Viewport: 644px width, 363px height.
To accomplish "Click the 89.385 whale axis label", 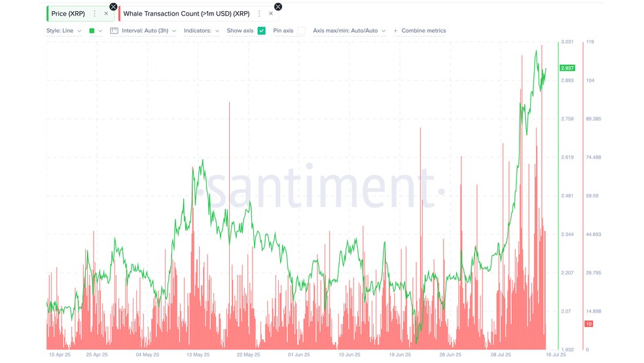I will coord(594,119).
